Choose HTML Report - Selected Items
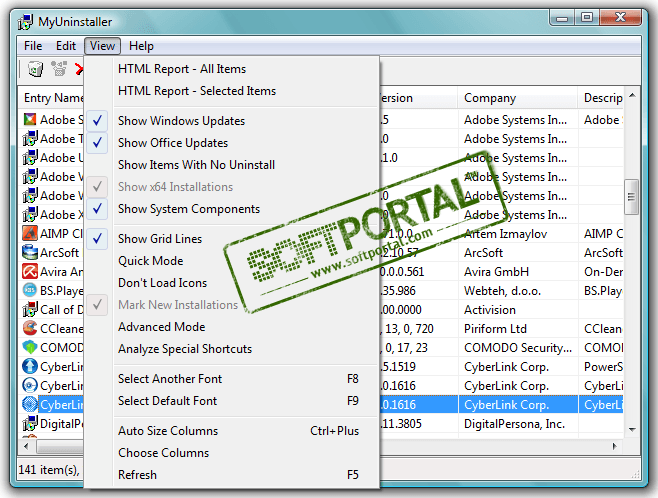This screenshot has width=658, height=498. click(x=231, y=91)
